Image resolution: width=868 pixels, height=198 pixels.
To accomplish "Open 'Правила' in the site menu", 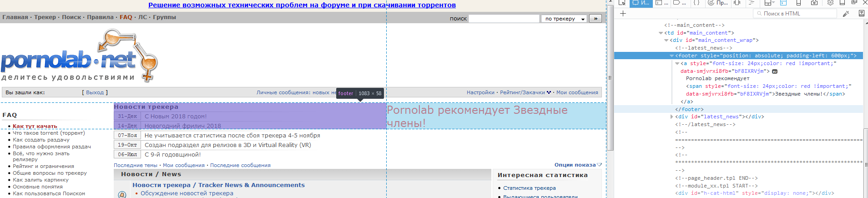I will click(100, 17).
